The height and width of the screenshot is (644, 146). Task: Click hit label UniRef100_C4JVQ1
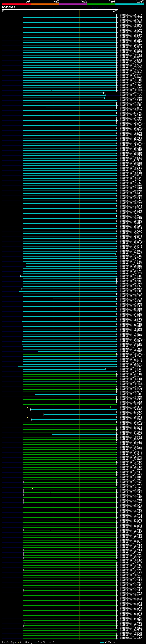pyautogui.click(x=131, y=410)
